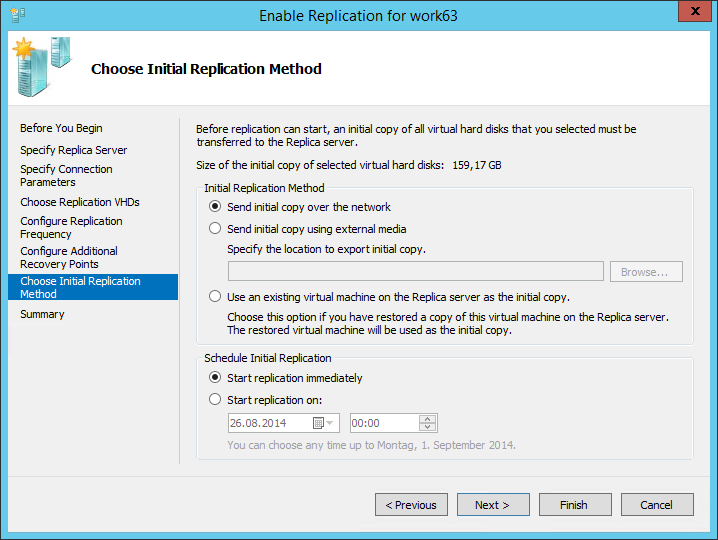Viewport: 718px width, 540px height.
Task: Click the Specify the location to export label
Action: [x=326, y=249]
